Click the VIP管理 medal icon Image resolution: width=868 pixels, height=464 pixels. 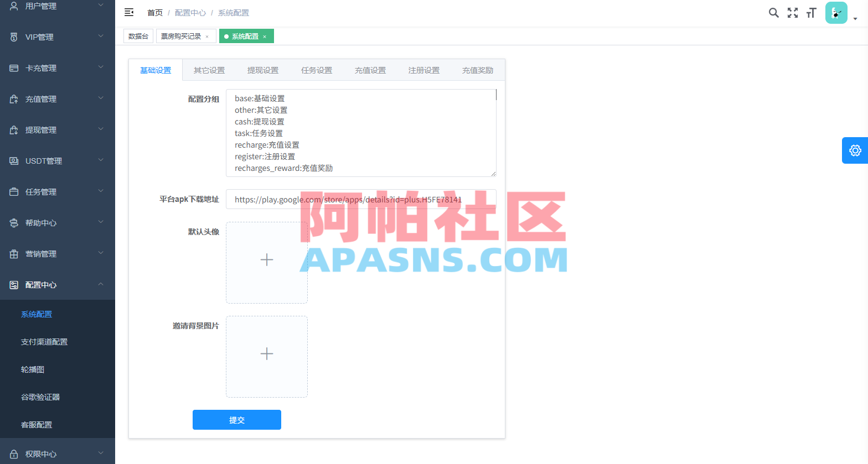(14, 37)
